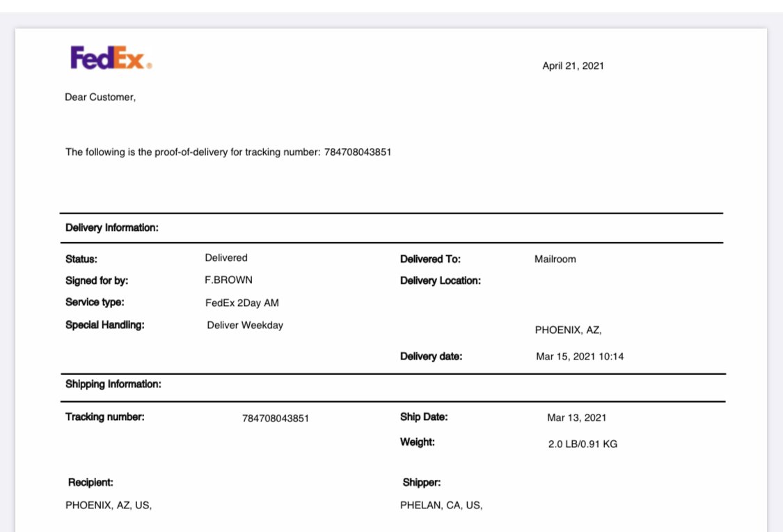The height and width of the screenshot is (532, 783).
Task: Click the Delivery Information section header
Action: [x=112, y=227]
